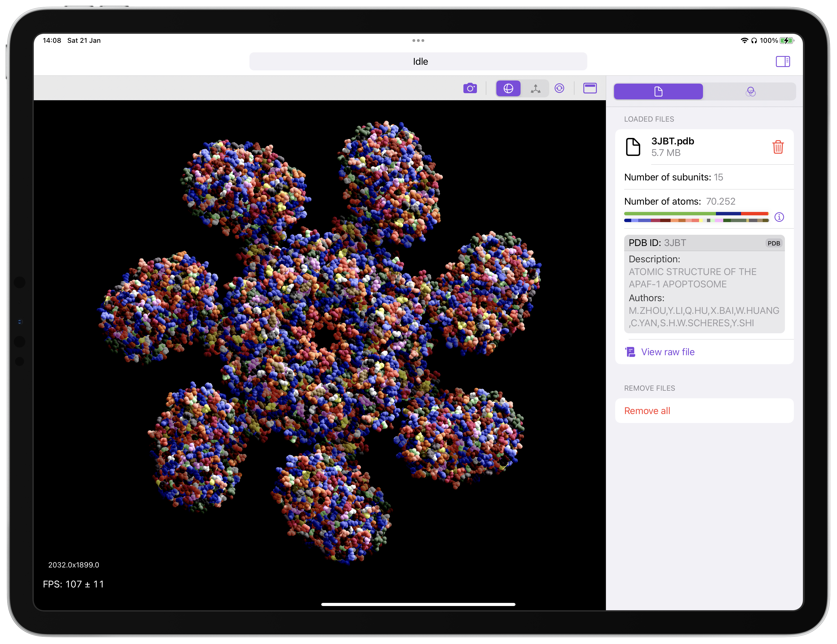Viewport: 837px width, 644px height.
Task: Click the PDB badge label
Action: point(774,243)
